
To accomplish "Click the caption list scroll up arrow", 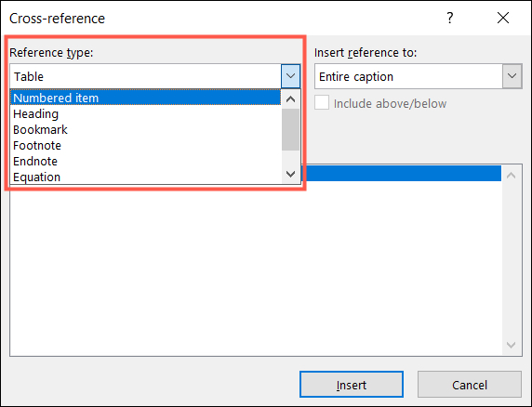I will pos(512,176).
